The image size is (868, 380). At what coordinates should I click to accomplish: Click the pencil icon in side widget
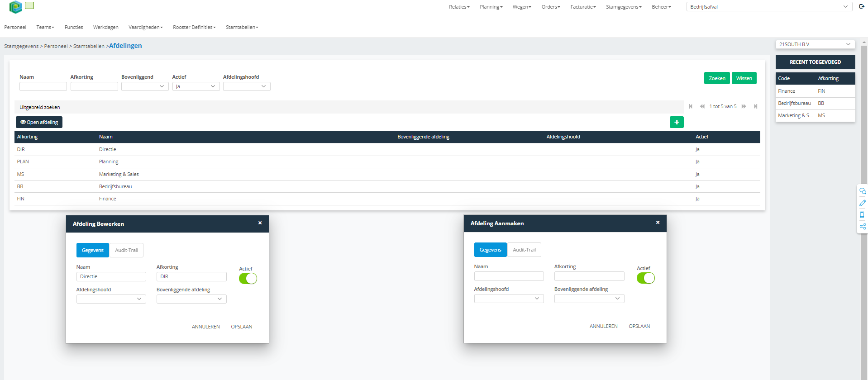(863, 203)
